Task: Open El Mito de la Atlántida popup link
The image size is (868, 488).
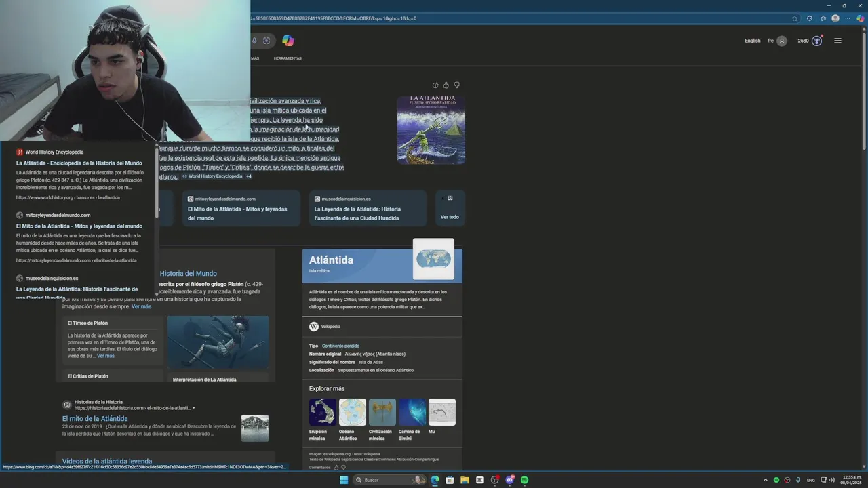Action: 79,226
